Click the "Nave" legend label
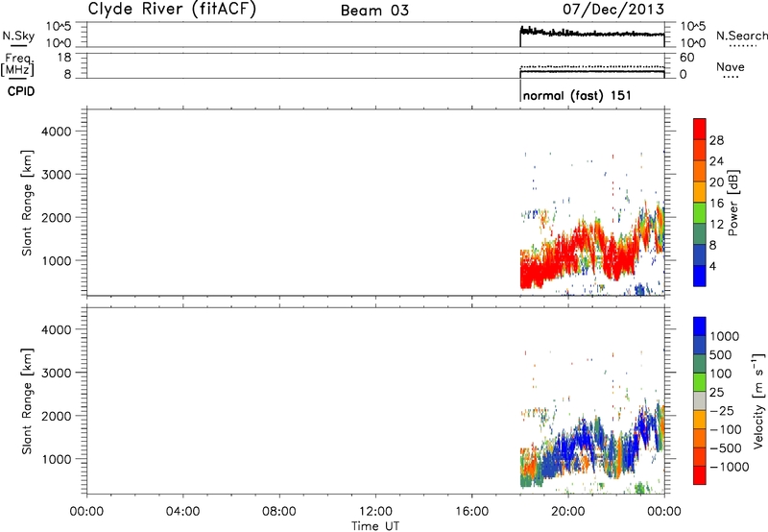Viewport: 768px width, 532px height. [731, 66]
